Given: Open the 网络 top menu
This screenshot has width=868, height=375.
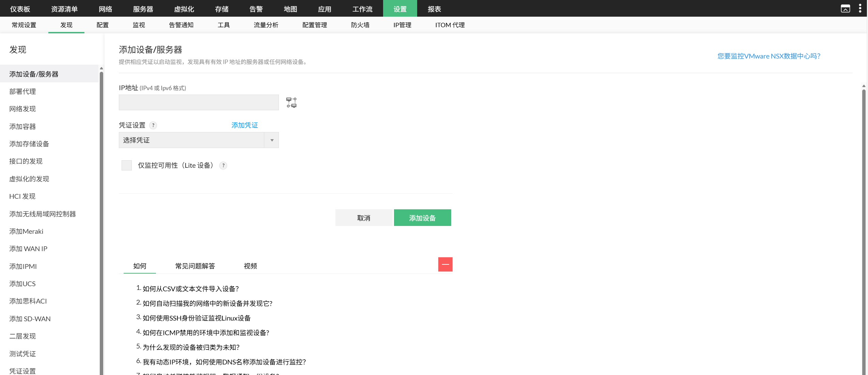Looking at the screenshot, I should (106, 9).
